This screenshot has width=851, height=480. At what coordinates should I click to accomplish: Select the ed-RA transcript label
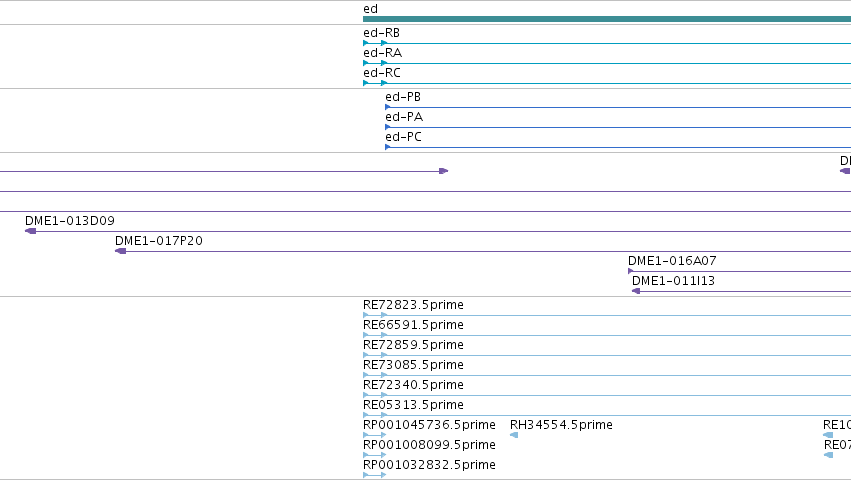[383, 53]
